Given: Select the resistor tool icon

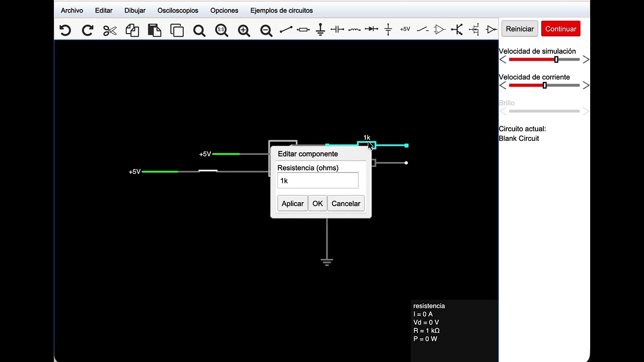Looking at the screenshot, I should (303, 30).
